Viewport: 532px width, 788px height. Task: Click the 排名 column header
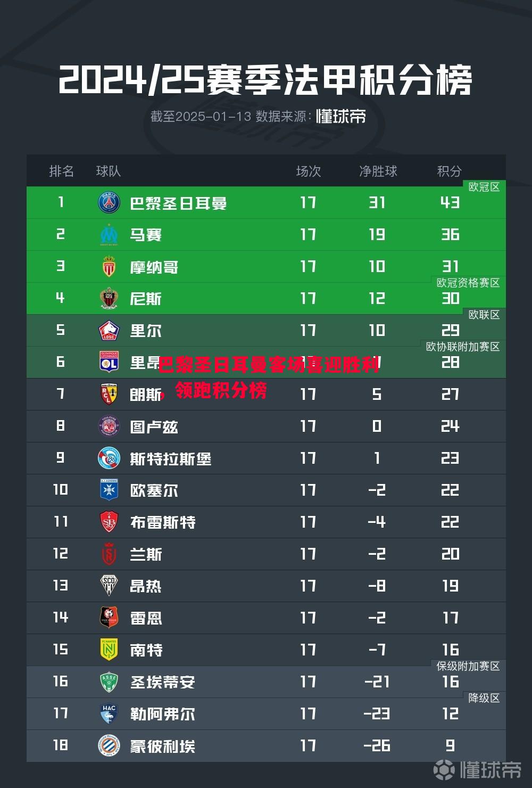(61, 171)
